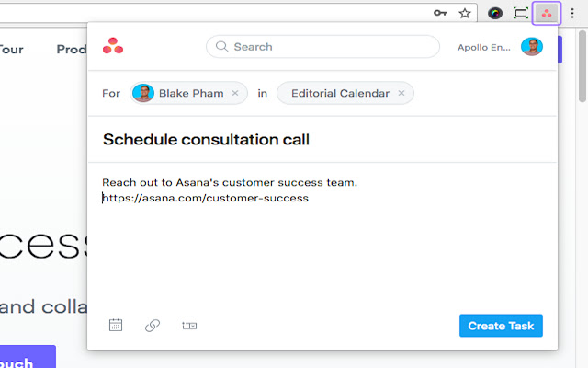
Task: Open the Chrome three-dot menu
Action: pyautogui.click(x=572, y=14)
